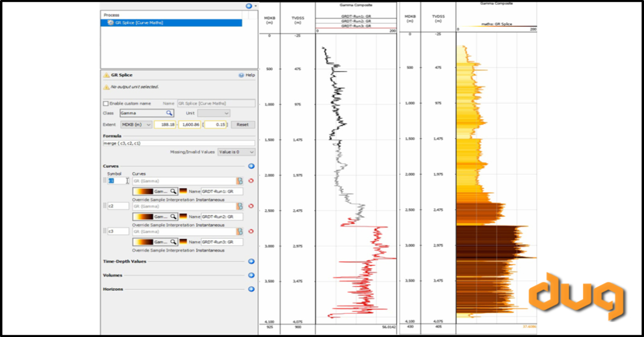Viewport: 644px width, 337px height.
Task: Open the colorbar search for GRDT-Run1 curve
Action: coord(173,191)
